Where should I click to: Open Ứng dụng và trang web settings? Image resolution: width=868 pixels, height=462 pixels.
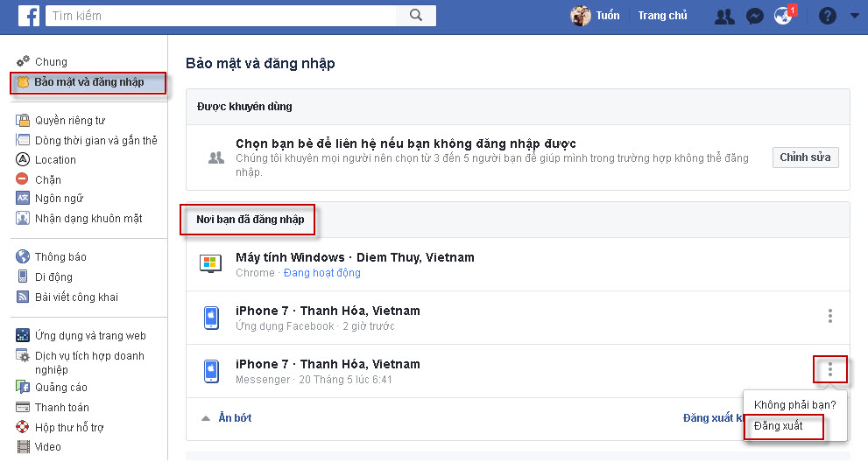pos(90,336)
